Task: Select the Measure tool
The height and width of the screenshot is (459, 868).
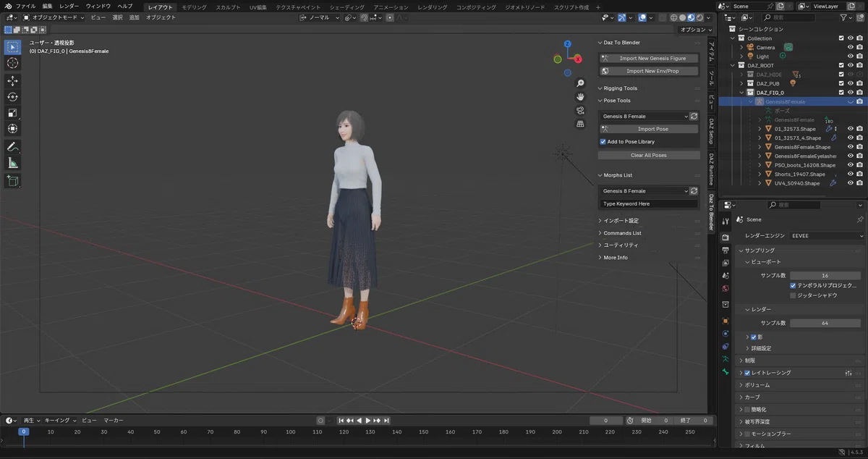Action: pos(12,163)
